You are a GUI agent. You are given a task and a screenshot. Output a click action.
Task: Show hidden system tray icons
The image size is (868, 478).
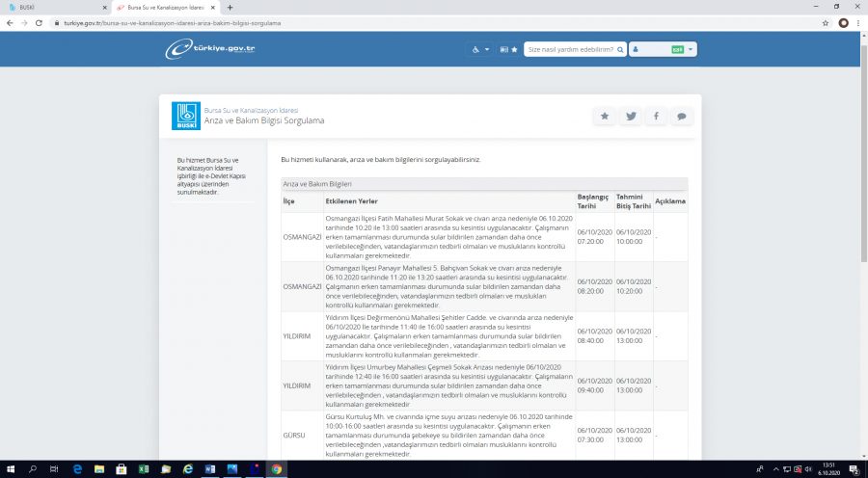tap(775, 469)
